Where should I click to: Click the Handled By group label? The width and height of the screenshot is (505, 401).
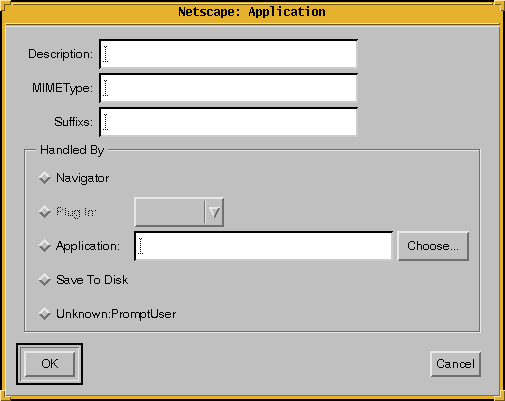click(x=72, y=150)
